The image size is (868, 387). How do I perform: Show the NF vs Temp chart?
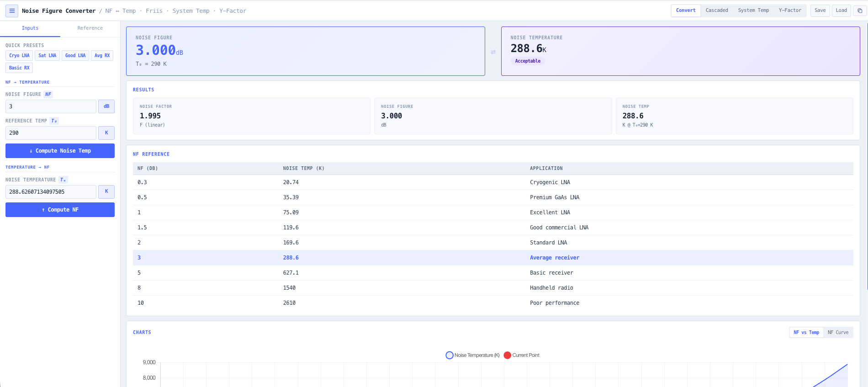click(806, 333)
